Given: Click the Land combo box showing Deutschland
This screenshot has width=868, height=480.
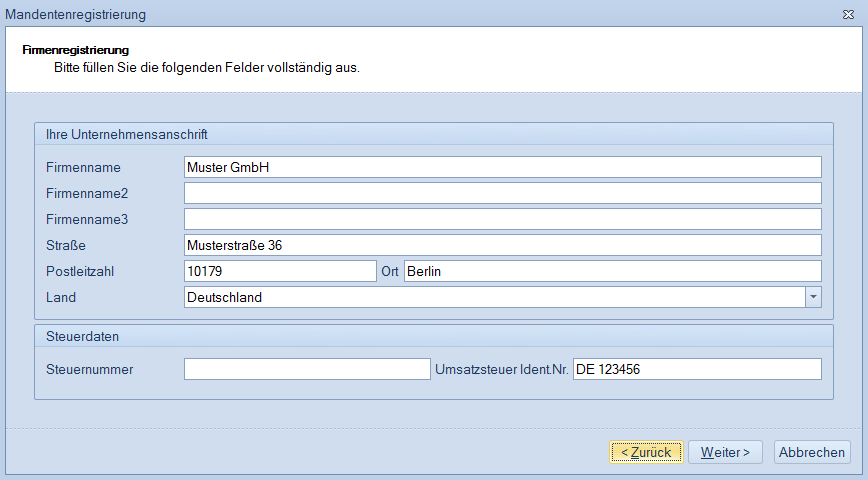Looking at the screenshot, I should tap(494, 297).
